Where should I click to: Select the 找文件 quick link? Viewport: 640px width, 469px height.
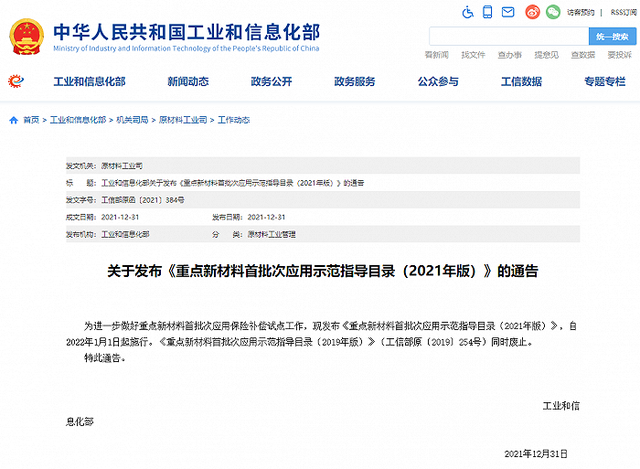[473, 54]
